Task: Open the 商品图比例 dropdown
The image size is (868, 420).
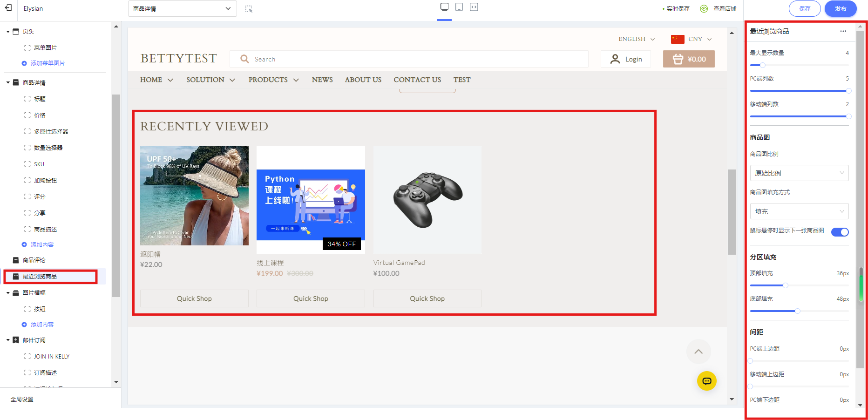Action: 799,173
